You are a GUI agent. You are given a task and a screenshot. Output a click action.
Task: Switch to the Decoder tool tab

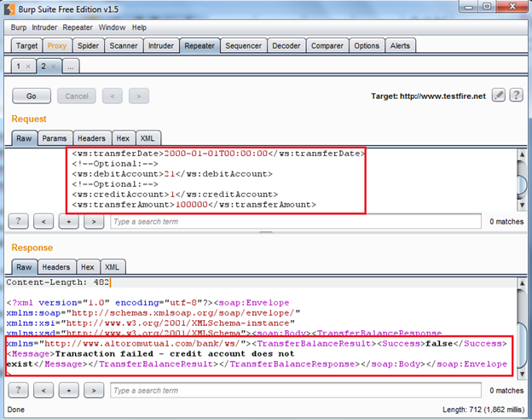coord(286,45)
